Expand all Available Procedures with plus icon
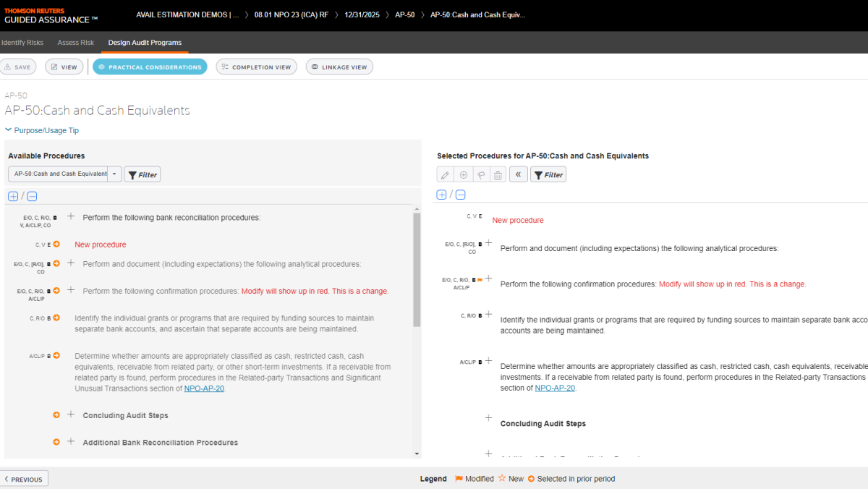This screenshot has height=489, width=868. click(x=13, y=196)
